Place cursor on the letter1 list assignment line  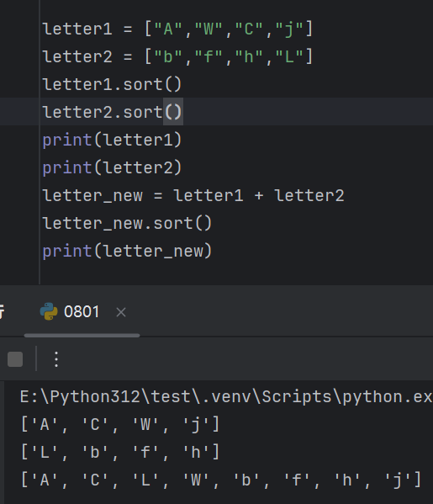177,29
